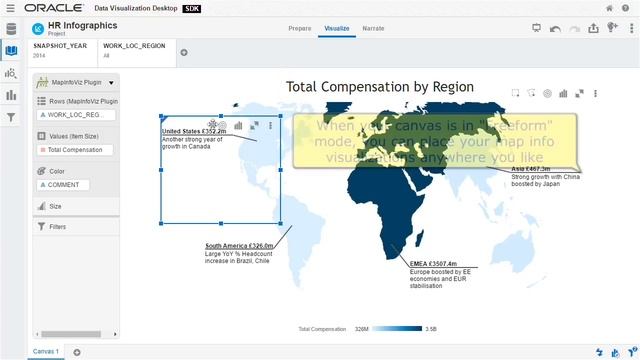Click the EMEA £3507.4m label
Image resolution: width=640 pixels, height=360 pixels.
[x=433, y=264]
